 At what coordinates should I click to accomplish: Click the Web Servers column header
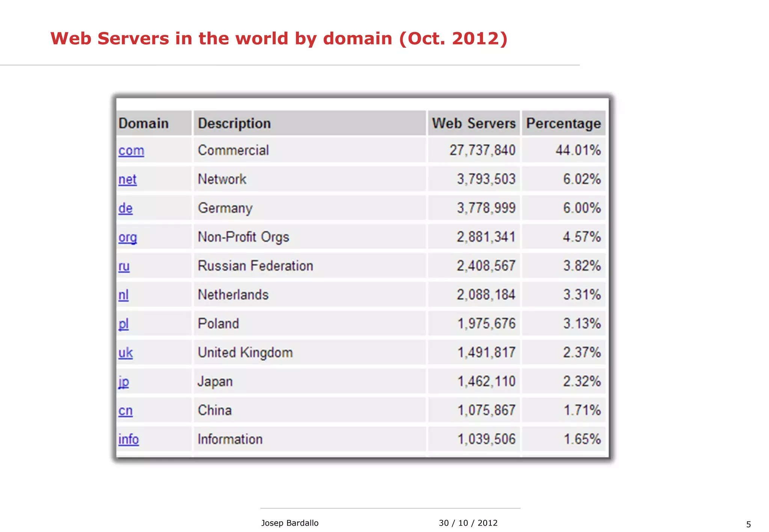point(474,123)
